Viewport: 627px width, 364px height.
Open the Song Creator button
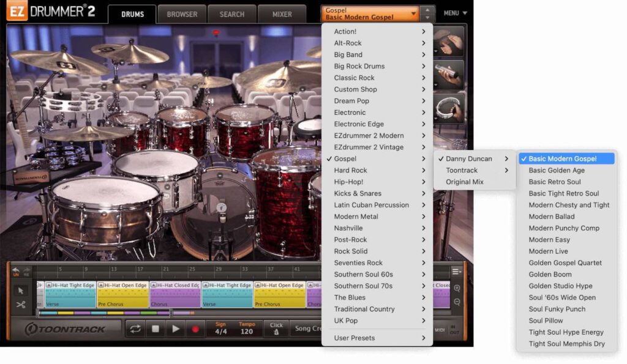[306, 329]
